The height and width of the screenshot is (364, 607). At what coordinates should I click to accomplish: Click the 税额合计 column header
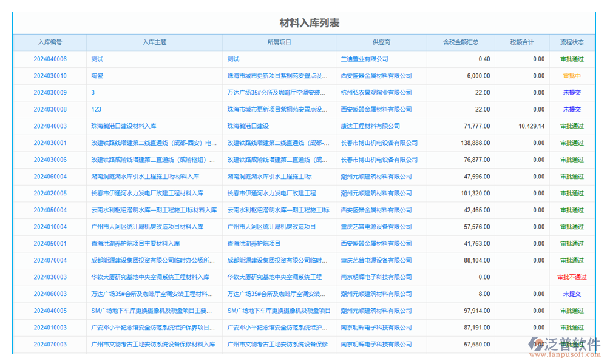tap(522, 42)
